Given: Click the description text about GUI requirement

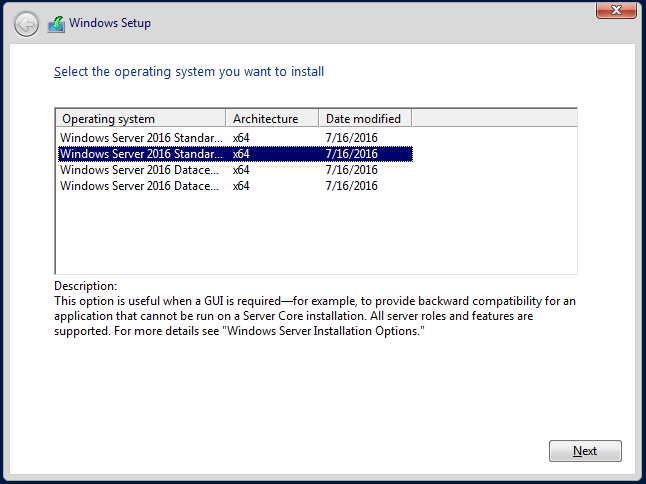Looking at the screenshot, I should click(x=315, y=316).
